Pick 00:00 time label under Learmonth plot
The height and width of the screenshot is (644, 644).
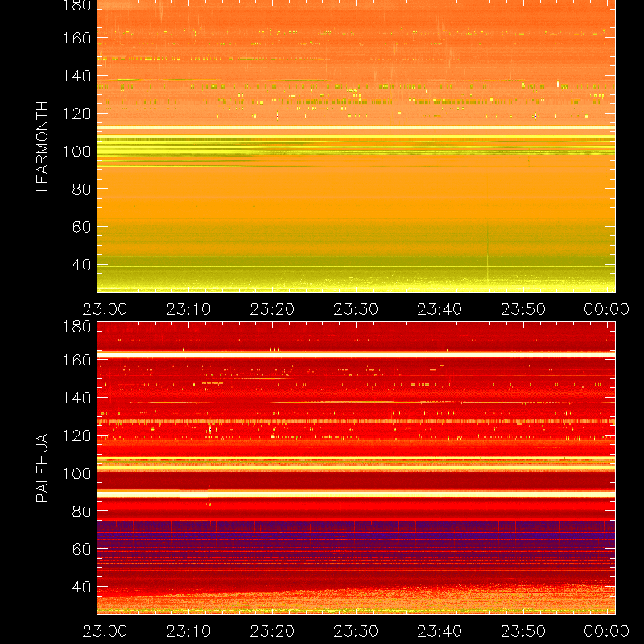tap(607, 309)
